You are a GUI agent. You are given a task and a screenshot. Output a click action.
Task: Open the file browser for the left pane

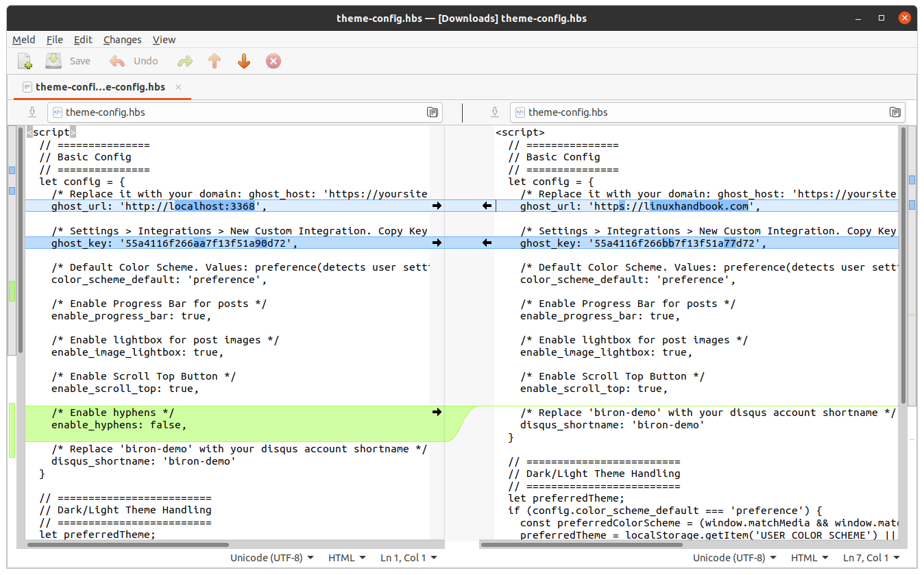[433, 112]
